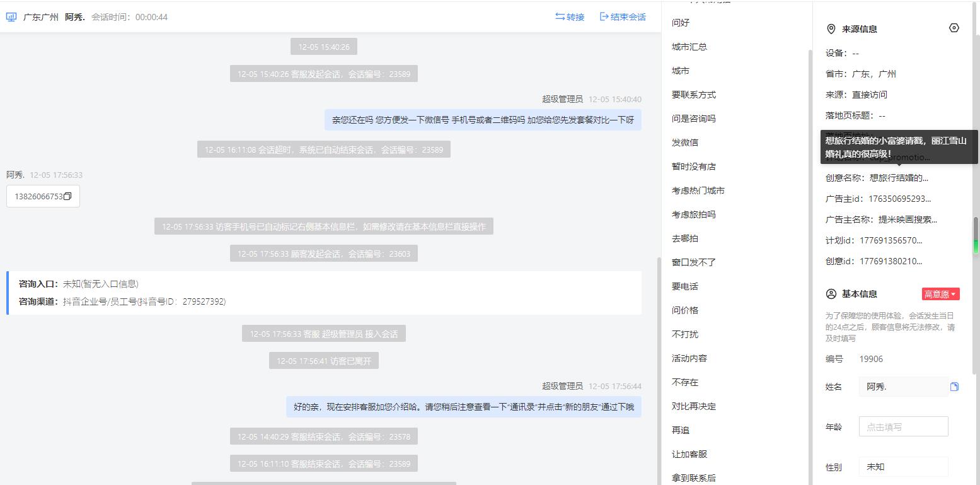Click the session timer 会话时间 00:00:44
The width and height of the screenshot is (980, 485).
(x=129, y=17)
